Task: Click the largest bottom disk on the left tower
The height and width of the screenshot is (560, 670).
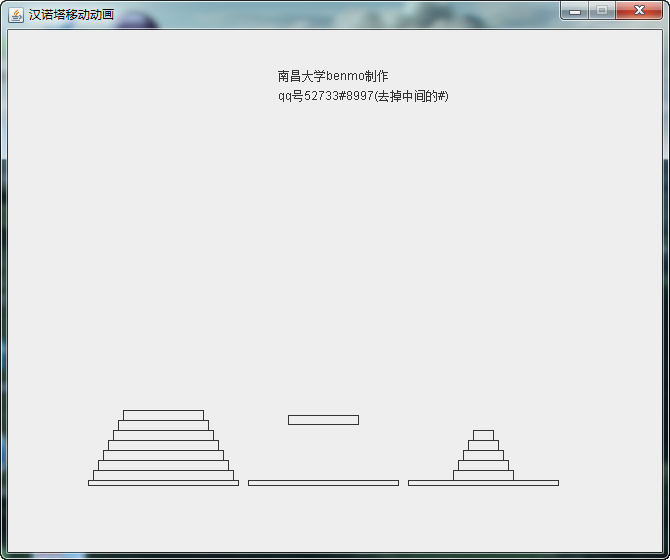Action: 163,475
